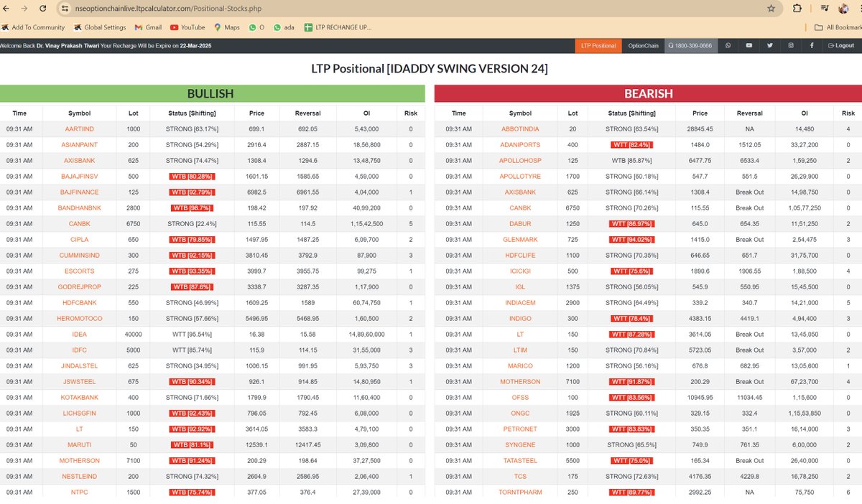Open the MARUTI symbol link
Image resolution: width=862 pixels, height=504 pixels.
pos(79,445)
